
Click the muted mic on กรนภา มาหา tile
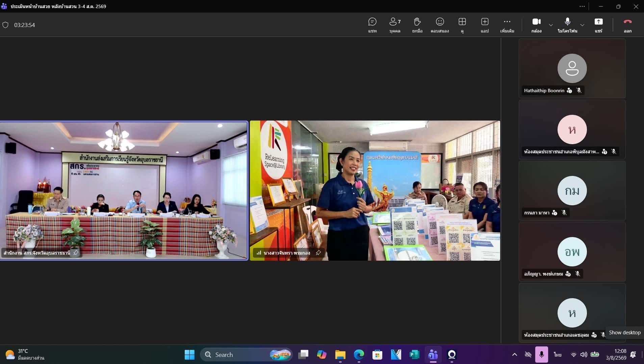click(564, 213)
